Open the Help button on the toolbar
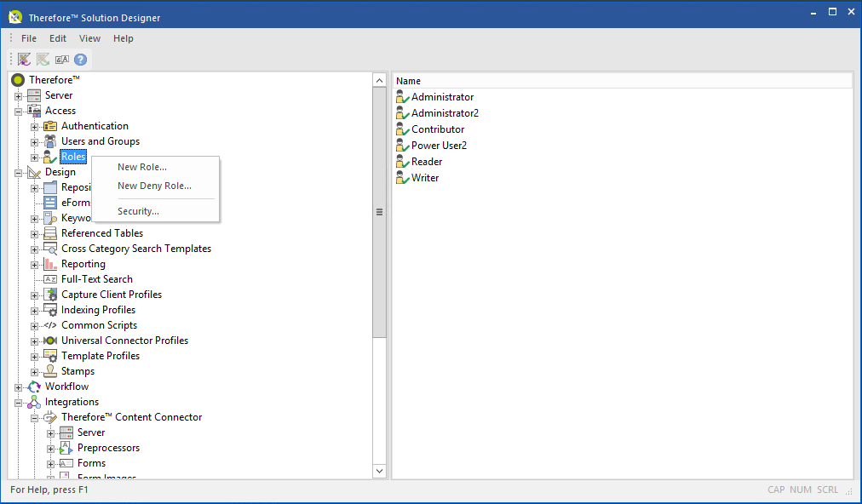This screenshot has width=862, height=504. coord(79,59)
